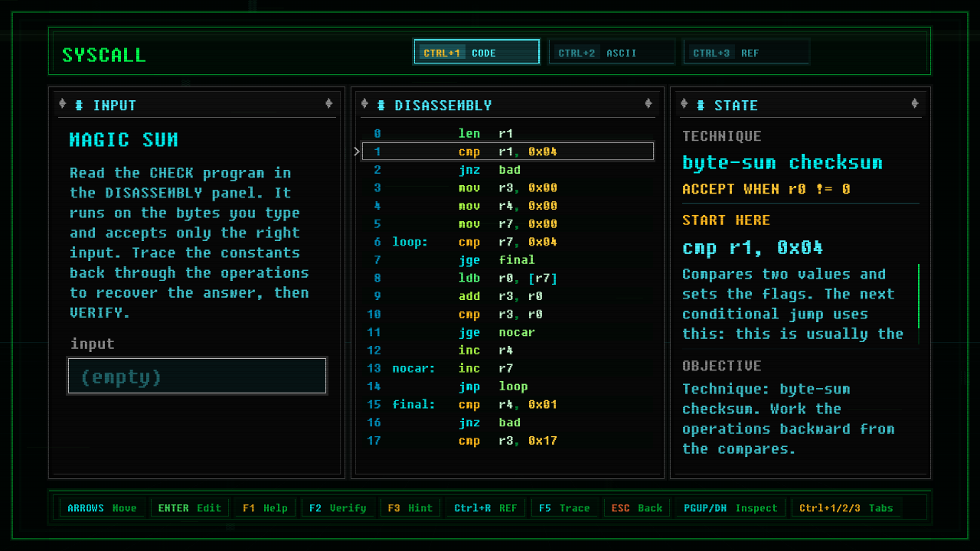
Task: Click the ARROWS Move hint
Action: coord(102,507)
